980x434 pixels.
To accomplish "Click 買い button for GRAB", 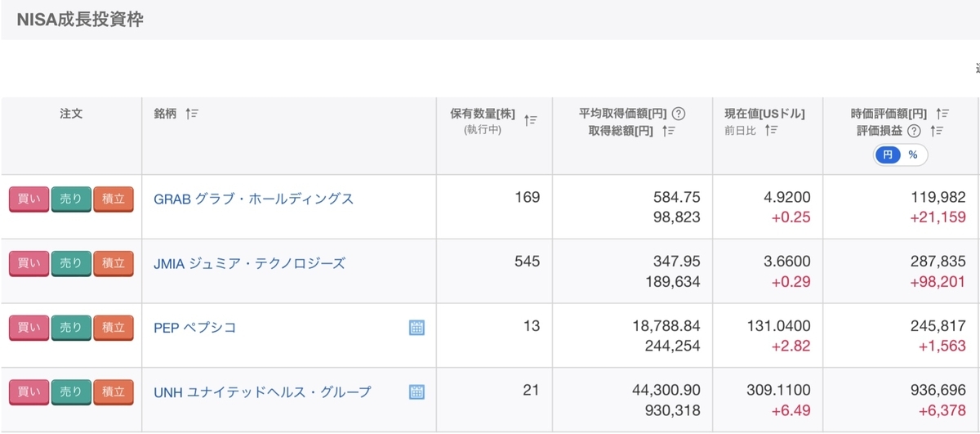I will pos(29,199).
